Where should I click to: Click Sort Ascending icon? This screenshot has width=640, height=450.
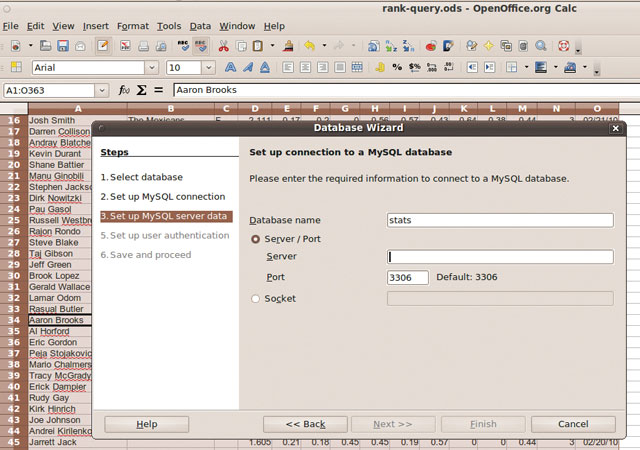[x=391, y=46]
